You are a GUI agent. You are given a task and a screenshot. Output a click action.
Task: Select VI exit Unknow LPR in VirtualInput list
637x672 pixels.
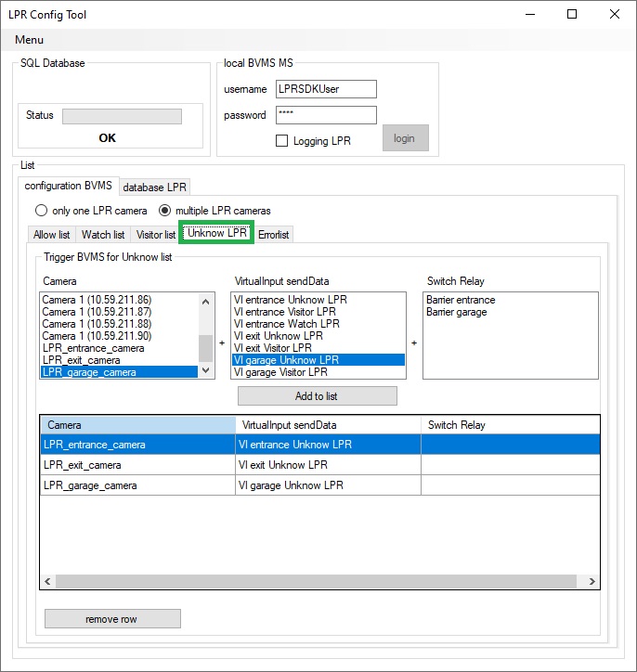(280, 336)
